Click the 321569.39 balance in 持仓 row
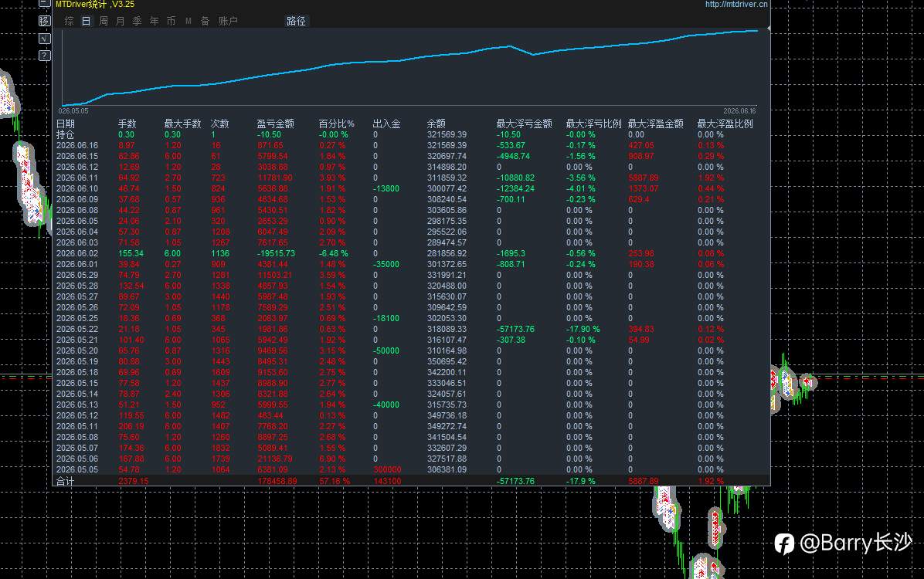 [447, 135]
